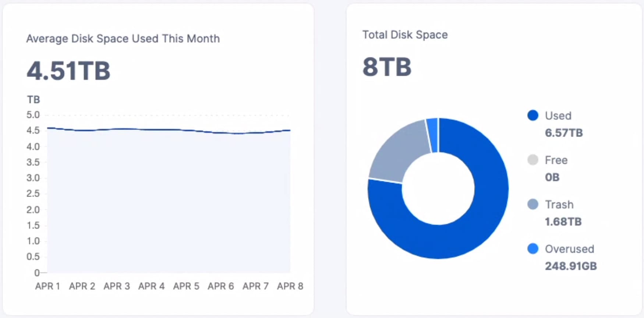This screenshot has width=644, height=318.
Task: Click the dark blue Used legend dot
Action: tap(532, 116)
